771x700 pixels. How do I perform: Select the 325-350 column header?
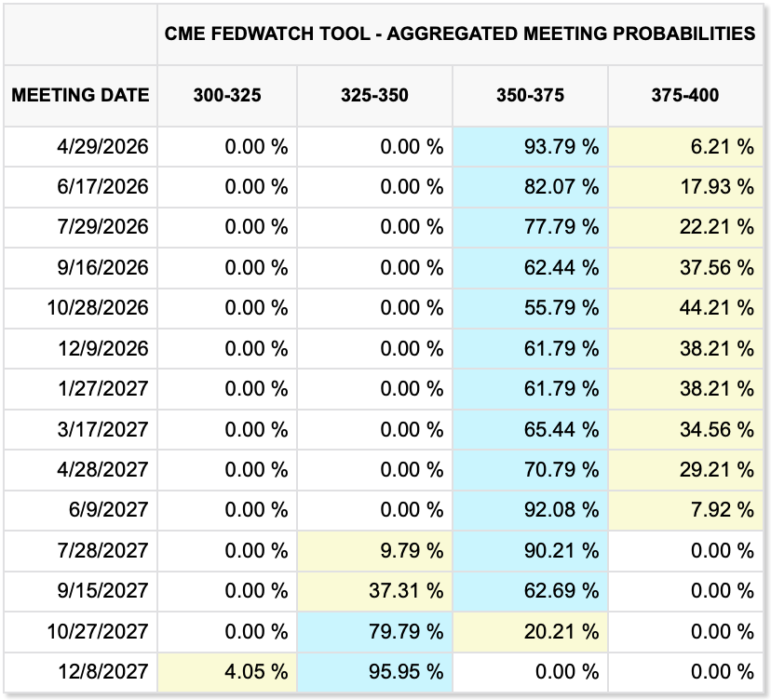[x=375, y=95]
